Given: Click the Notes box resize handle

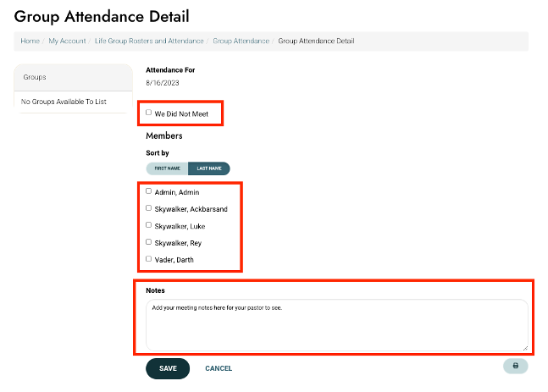Looking at the screenshot, I should point(524,347).
